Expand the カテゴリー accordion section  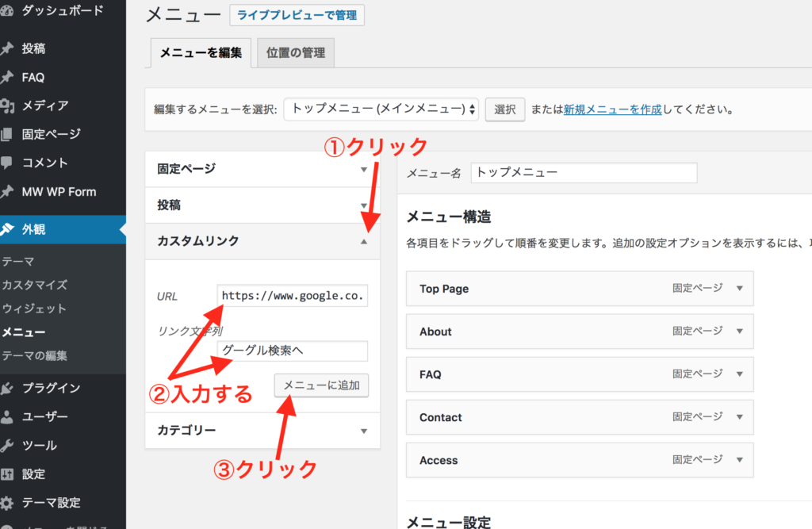364,431
